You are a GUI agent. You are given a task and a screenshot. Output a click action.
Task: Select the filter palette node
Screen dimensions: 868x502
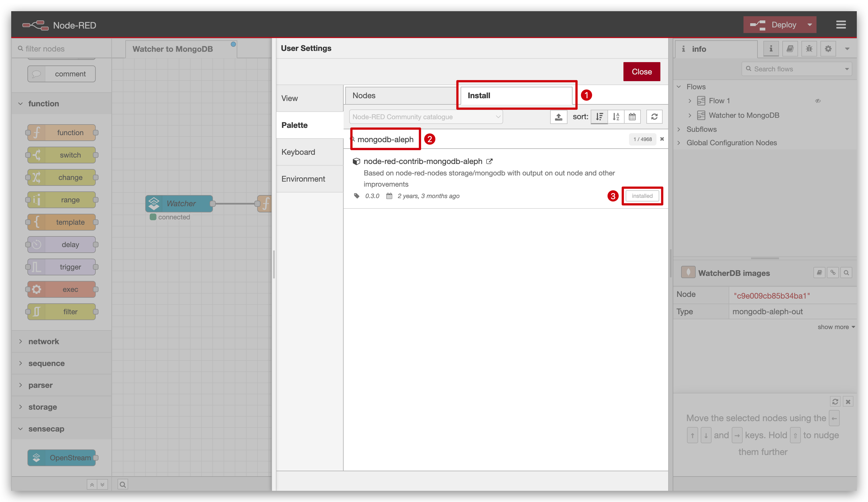tap(62, 312)
